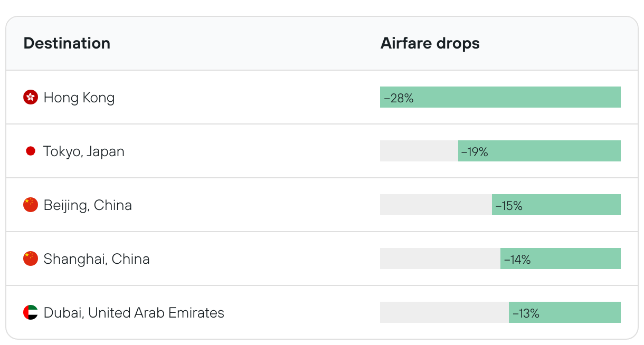The image size is (644, 345).
Task: Click the China flag beside Shanghai
Action: click(31, 259)
